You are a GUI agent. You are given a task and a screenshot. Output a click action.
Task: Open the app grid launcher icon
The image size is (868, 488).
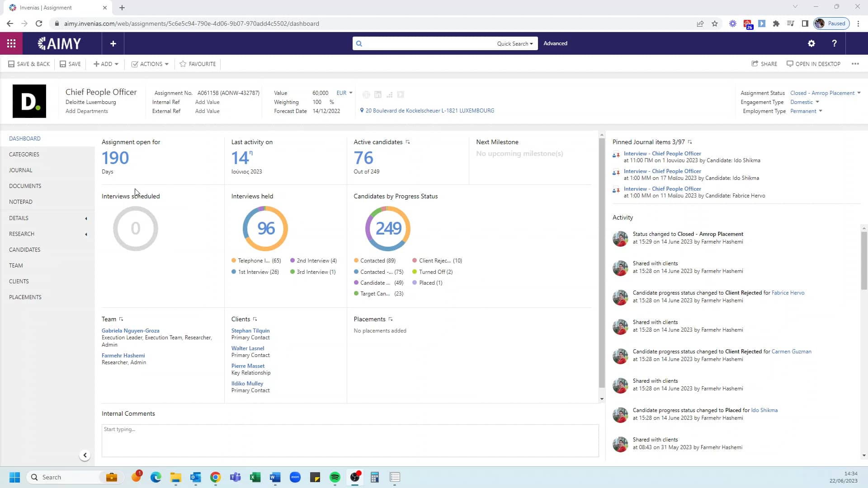click(x=11, y=43)
